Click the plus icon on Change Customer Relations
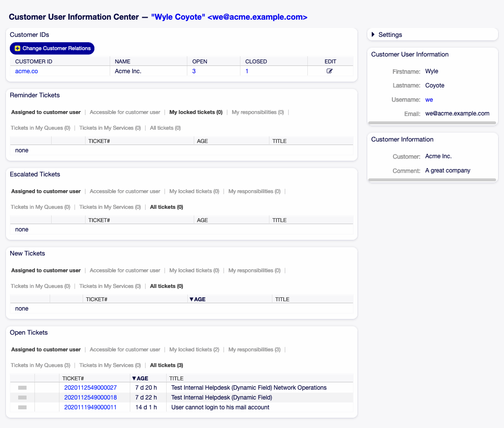The image size is (504, 428). coord(17,48)
